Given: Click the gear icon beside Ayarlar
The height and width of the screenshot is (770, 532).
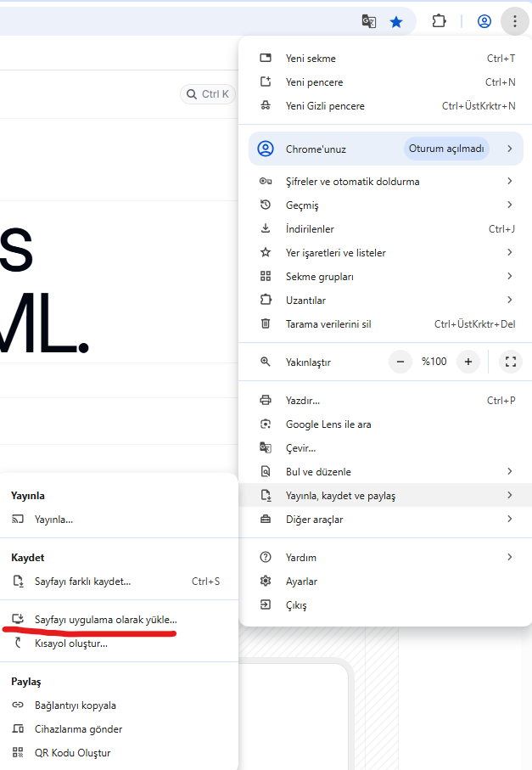Looking at the screenshot, I should tap(266, 581).
